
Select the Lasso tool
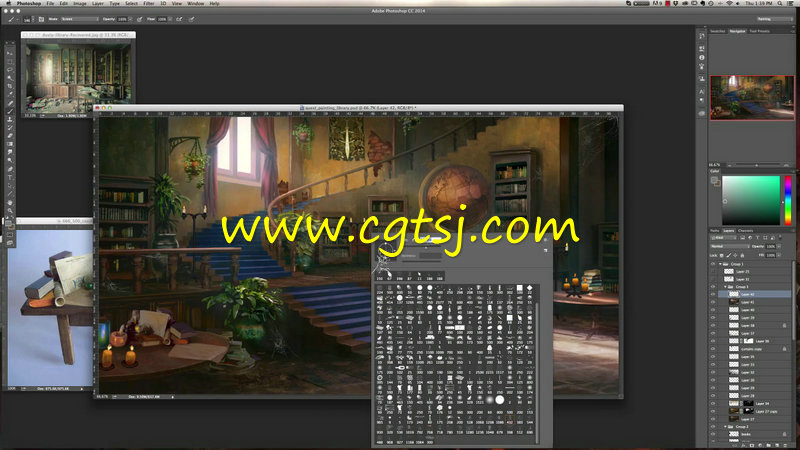[x=10, y=70]
